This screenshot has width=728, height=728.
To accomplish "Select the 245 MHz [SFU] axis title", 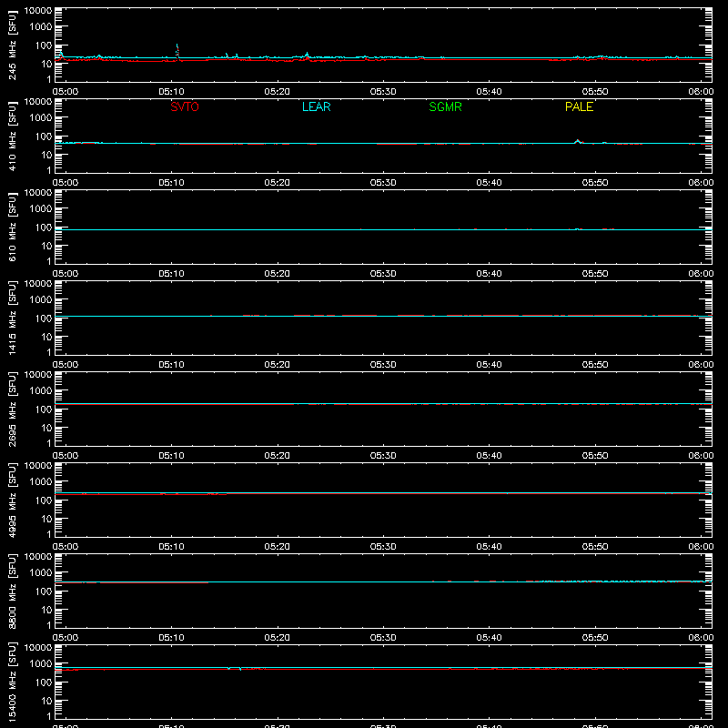I will [13, 45].
